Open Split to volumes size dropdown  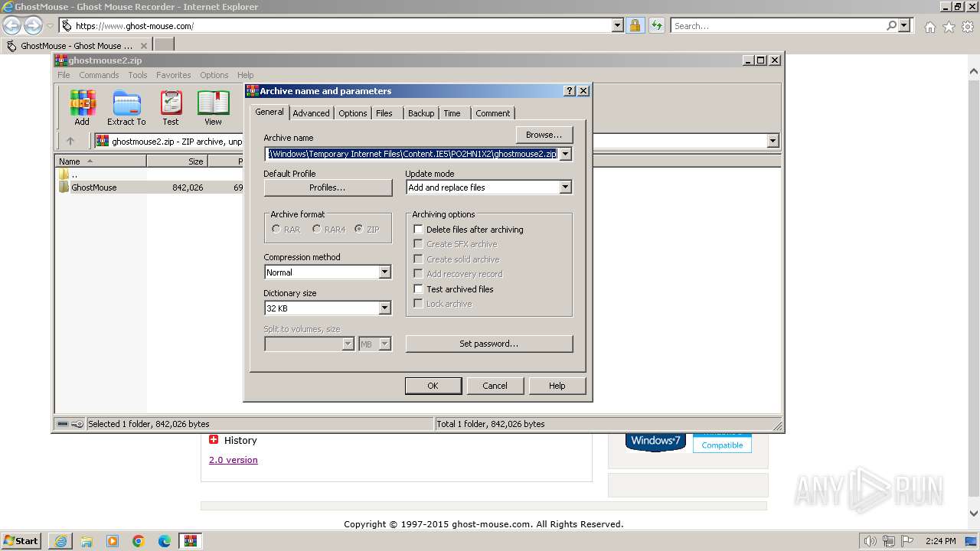[348, 344]
